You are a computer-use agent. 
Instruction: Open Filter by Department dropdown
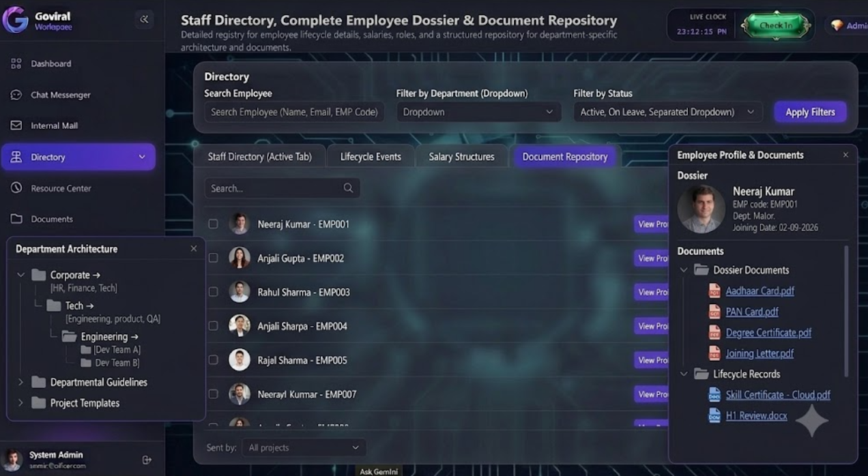coord(478,112)
